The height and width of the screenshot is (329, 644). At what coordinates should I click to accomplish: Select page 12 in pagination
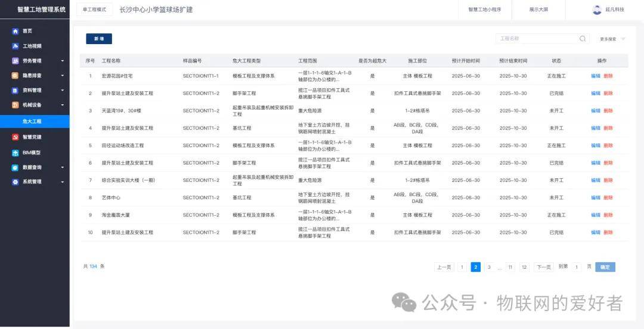[x=524, y=267]
